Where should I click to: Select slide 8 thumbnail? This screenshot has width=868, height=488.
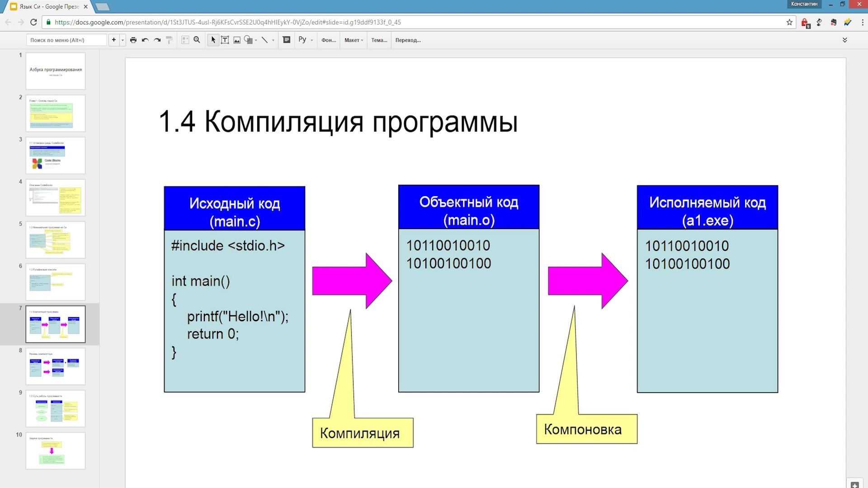coord(56,366)
